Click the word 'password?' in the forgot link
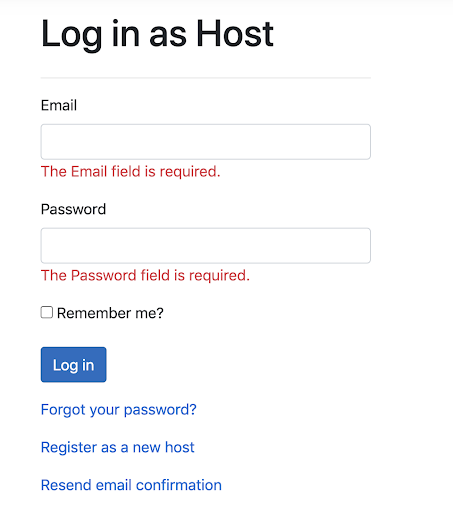This screenshot has height=512, width=453. (x=160, y=410)
